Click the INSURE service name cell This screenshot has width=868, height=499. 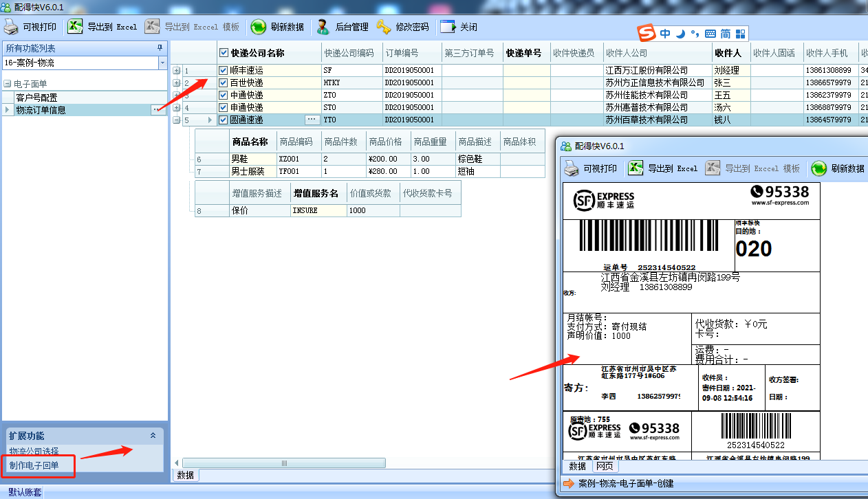point(318,210)
